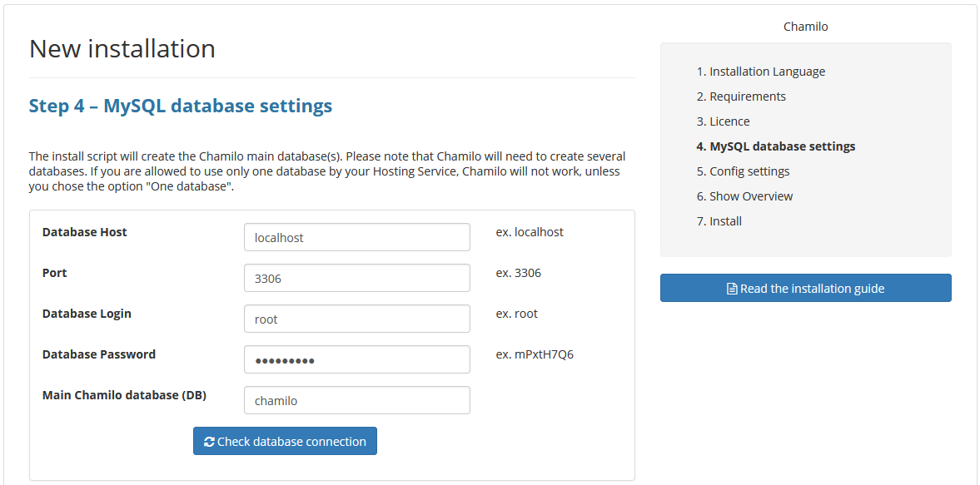Click the document icon on the installation guide button
This screenshot has width=980, height=485.
pos(732,289)
